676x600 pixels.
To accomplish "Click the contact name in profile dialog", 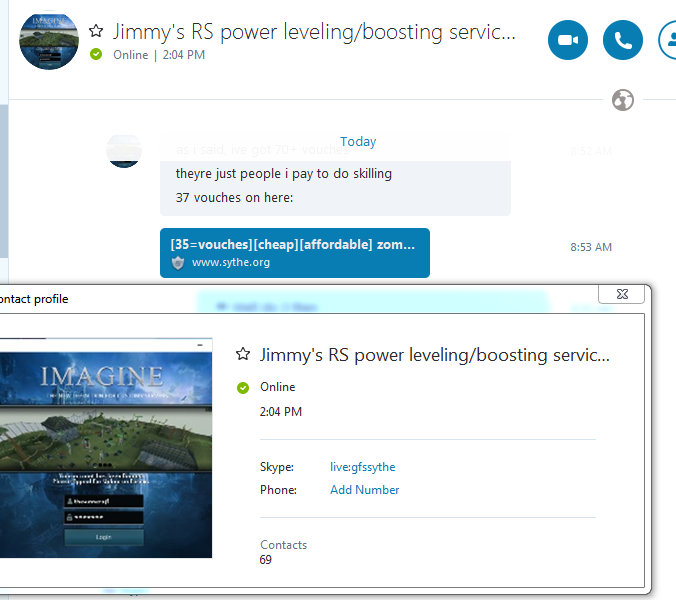I will pyautogui.click(x=435, y=355).
